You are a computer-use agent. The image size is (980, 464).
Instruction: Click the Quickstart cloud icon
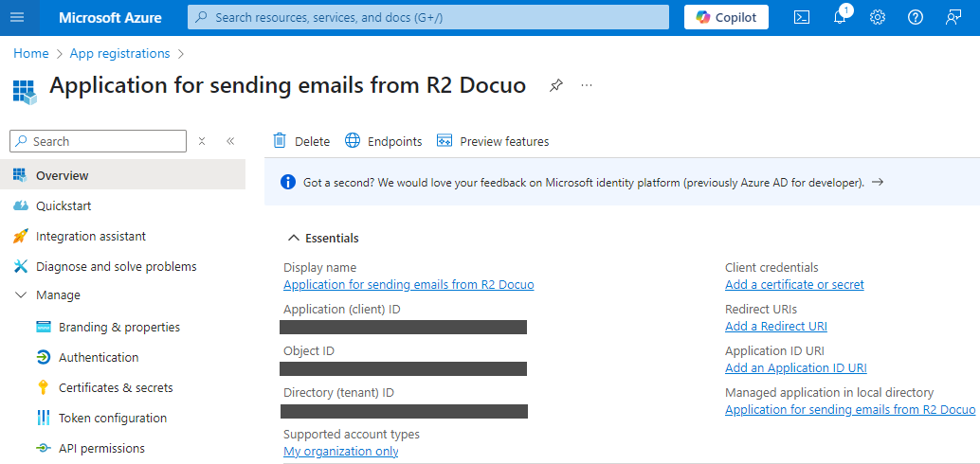click(21, 205)
